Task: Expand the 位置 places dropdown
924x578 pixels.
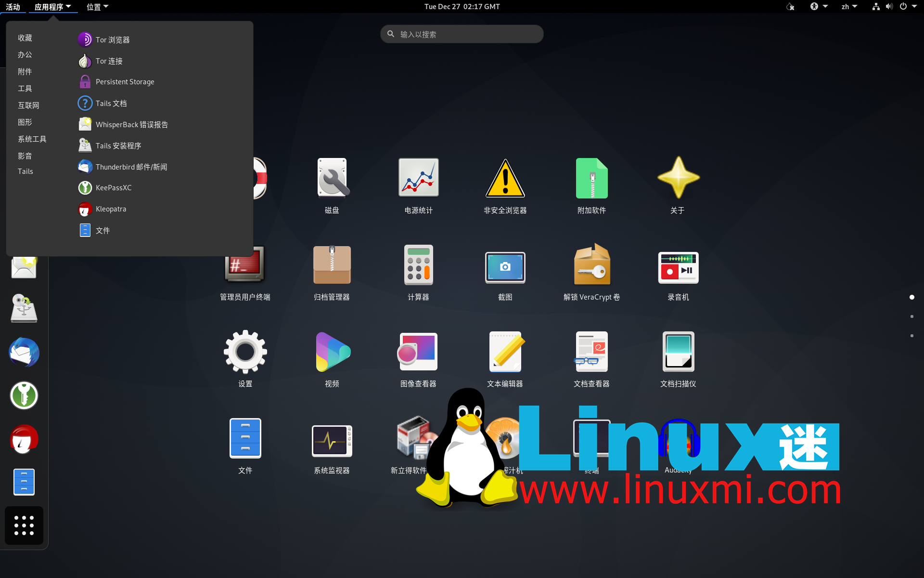Action: pos(98,7)
